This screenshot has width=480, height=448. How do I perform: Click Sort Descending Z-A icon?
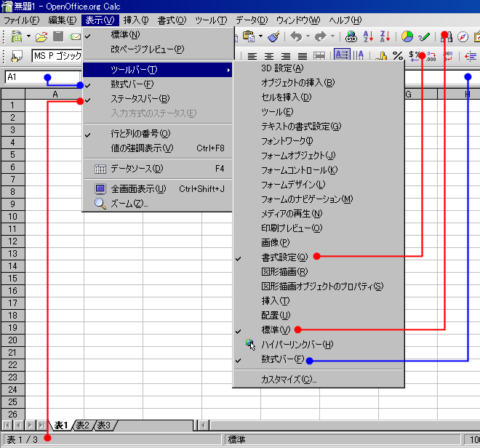(x=385, y=37)
